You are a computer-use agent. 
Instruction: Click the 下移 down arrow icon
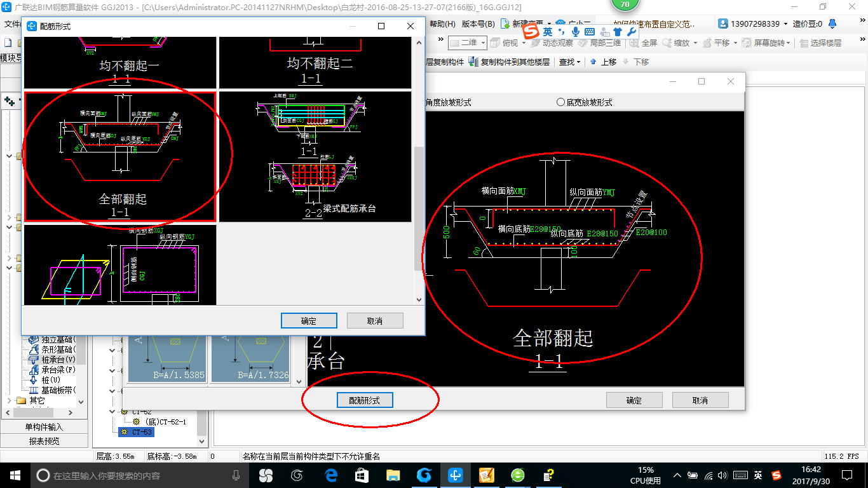pyautogui.click(x=626, y=62)
